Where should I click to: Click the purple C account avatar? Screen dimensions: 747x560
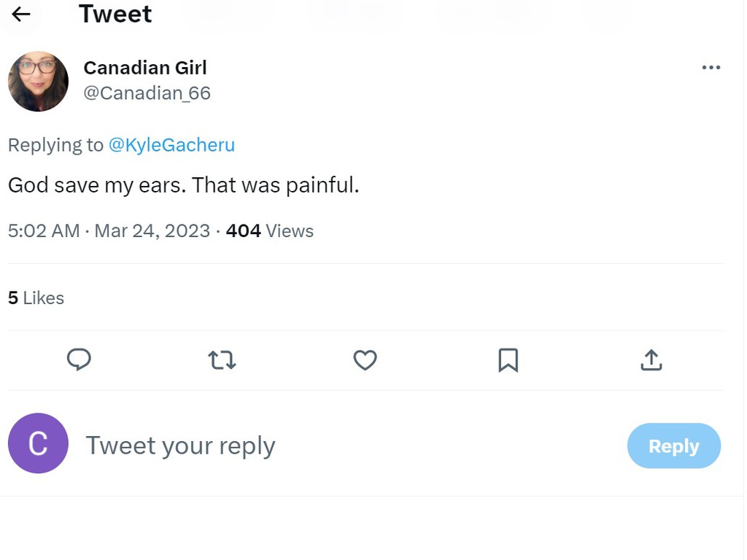click(38, 443)
